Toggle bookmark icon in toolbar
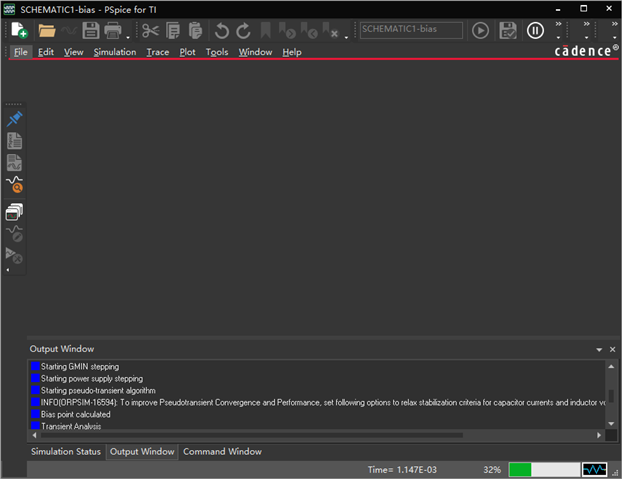 pyautogui.click(x=265, y=30)
